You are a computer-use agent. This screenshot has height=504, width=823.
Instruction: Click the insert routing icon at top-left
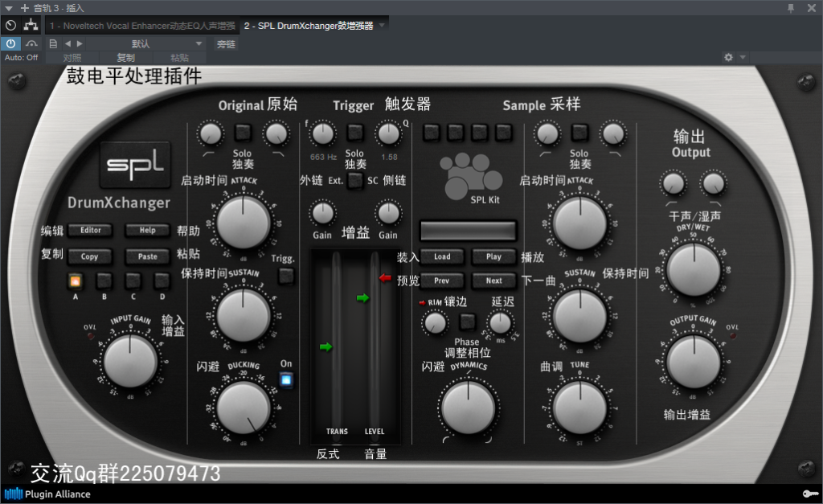pyautogui.click(x=31, y=25)
